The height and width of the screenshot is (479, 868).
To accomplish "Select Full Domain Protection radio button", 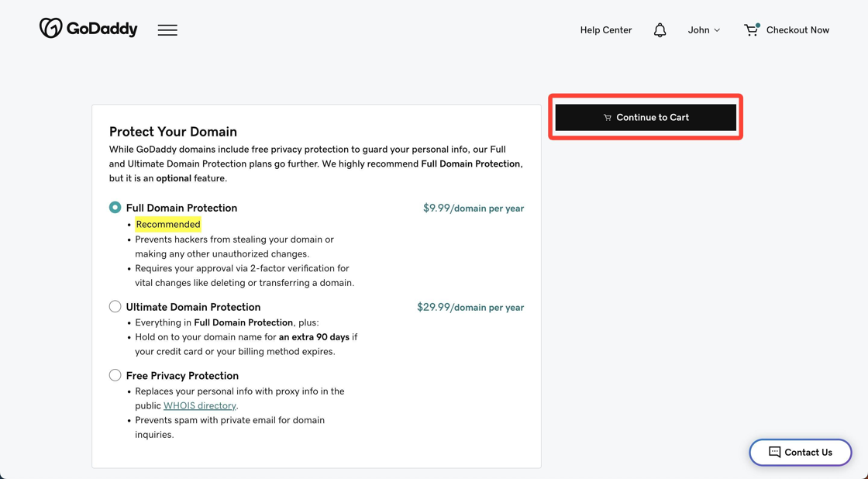I will tap(115, 207).
